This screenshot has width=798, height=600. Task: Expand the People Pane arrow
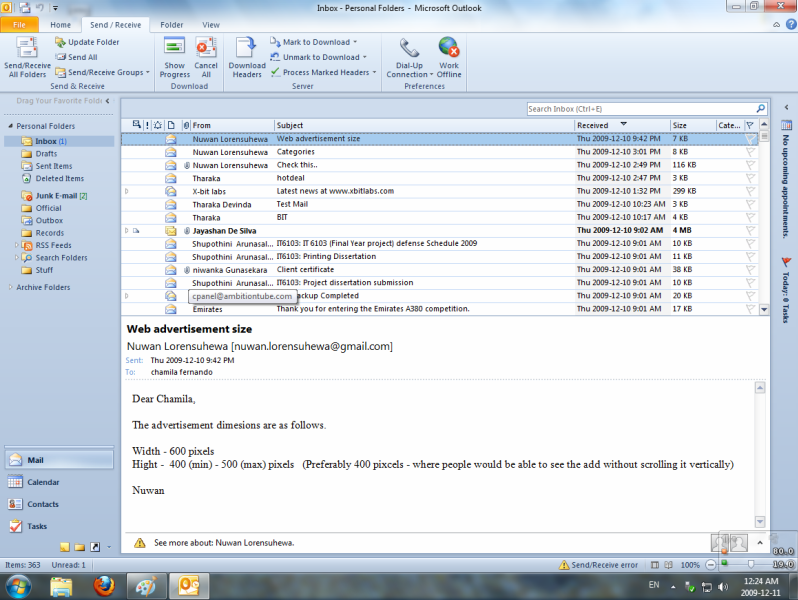[x=759, y=543]
